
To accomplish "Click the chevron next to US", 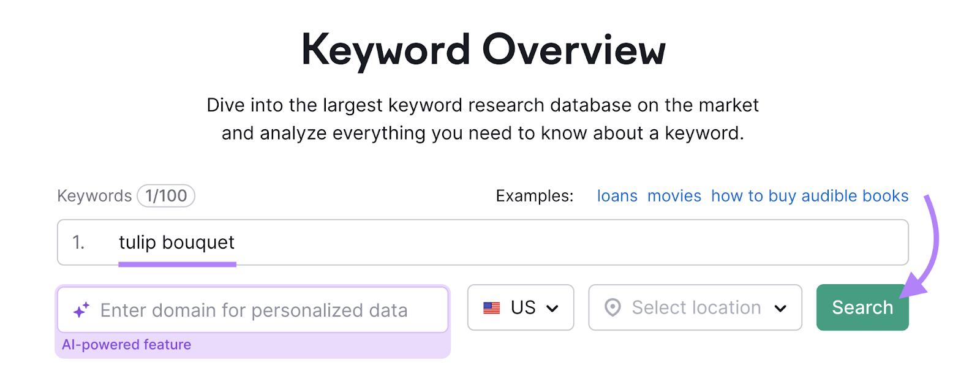I will 553,307.
